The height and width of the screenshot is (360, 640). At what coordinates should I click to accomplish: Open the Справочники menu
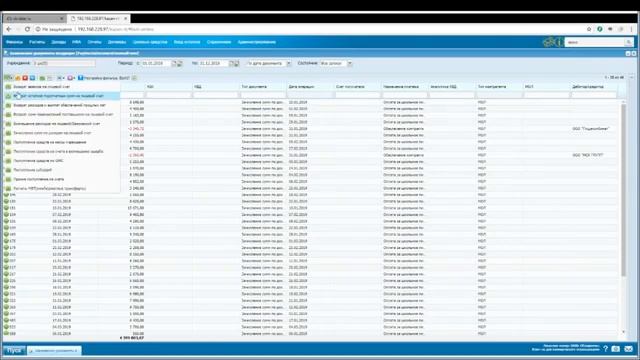219,42
